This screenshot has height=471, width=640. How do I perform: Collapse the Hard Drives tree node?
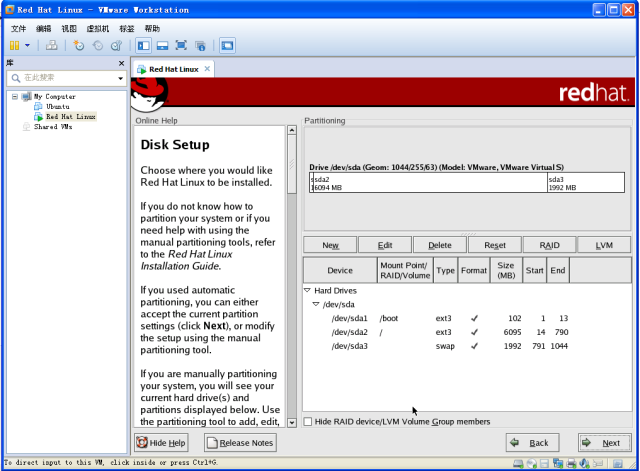tap(307, 290)
